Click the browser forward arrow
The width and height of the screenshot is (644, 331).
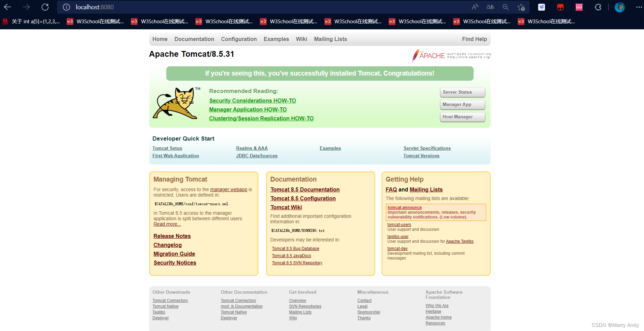click(26, 7)
